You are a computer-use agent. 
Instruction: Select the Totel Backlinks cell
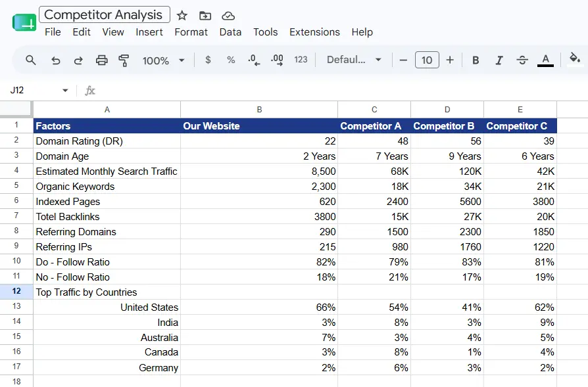107,217
